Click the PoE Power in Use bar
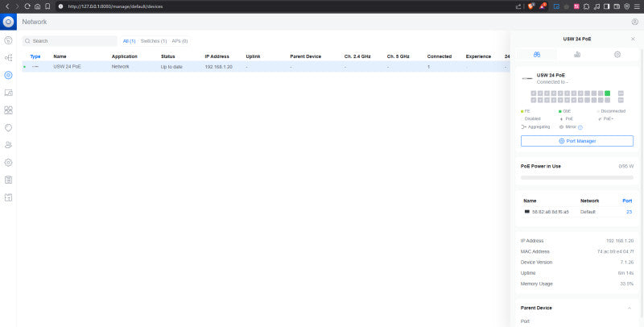The image size is (644, 327). 577,177
